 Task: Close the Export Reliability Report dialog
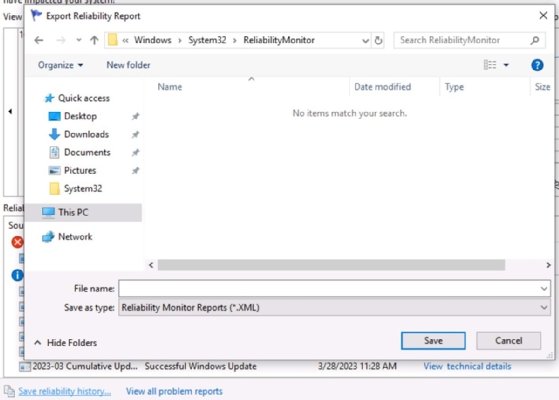point(543,16)
